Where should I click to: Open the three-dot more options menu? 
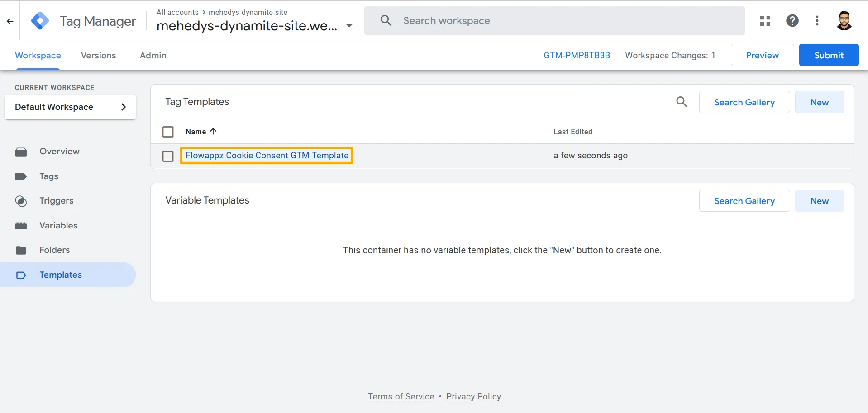(x=817, y=21)
